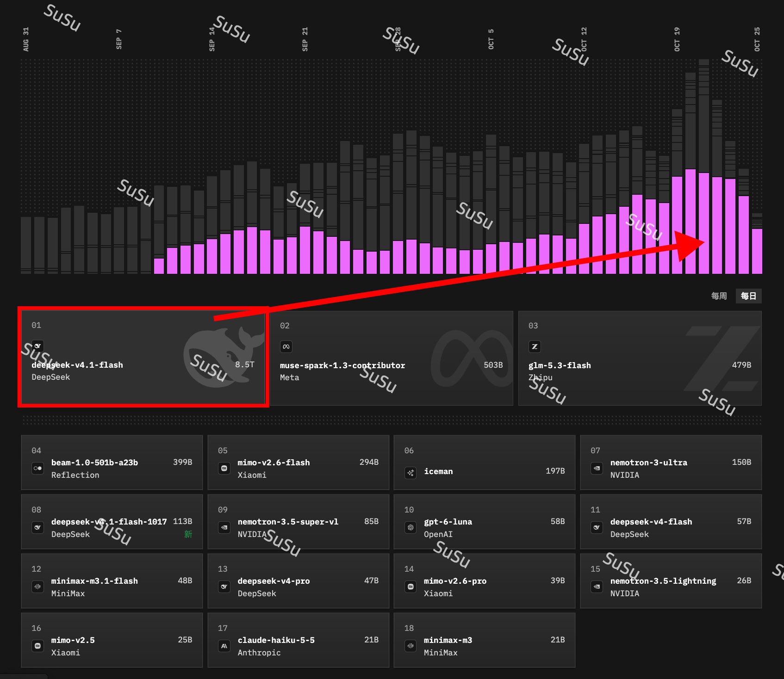784x679 pixels.
Task: Open the mimo-v2.5 model entry
Action: (x=112, y=640)
